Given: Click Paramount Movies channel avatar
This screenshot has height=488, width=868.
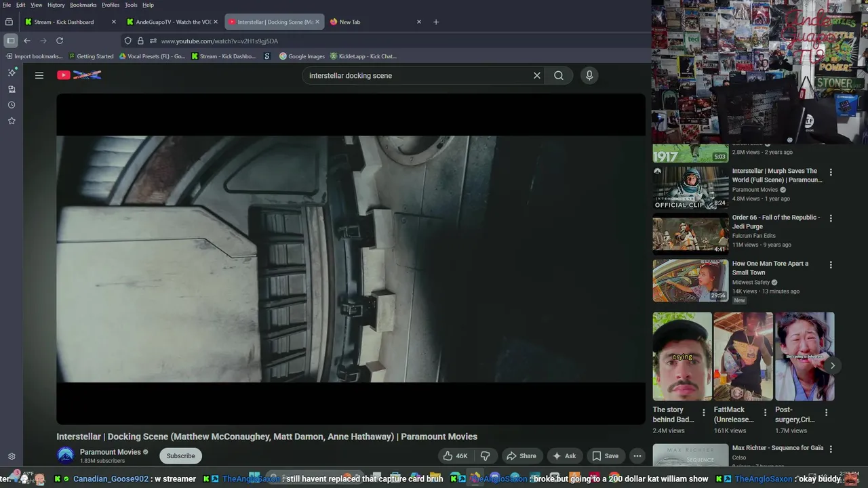Looking at the screenshot, I should [66, 455].
